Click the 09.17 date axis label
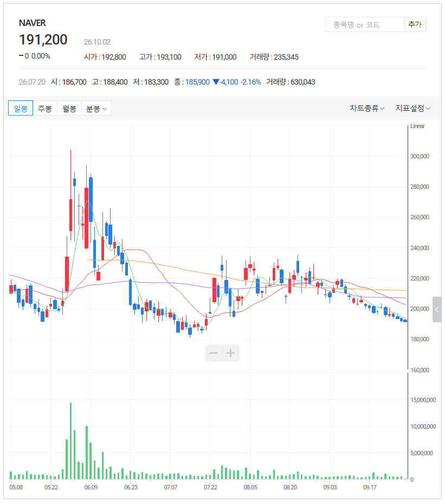Screen dimensions: 445x504 [370, 487]
